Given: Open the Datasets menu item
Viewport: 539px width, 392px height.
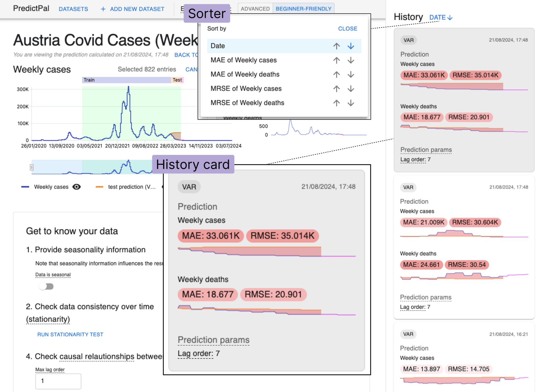Looking at the screenshot, I should (73, 9).
